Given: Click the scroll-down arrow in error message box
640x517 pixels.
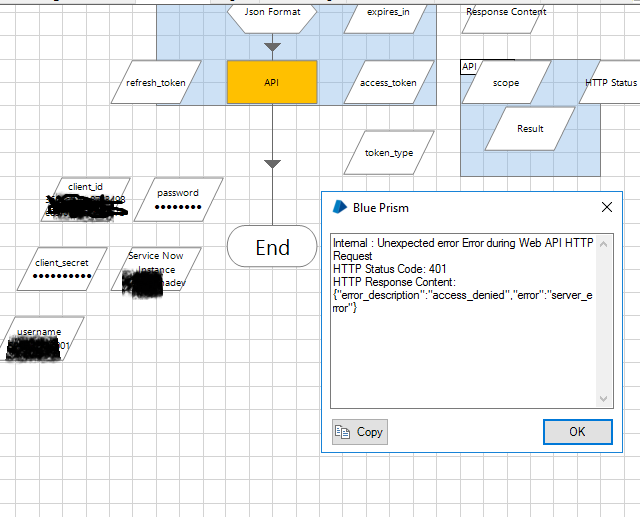Looking at the screenshot, I should (604, 399).
